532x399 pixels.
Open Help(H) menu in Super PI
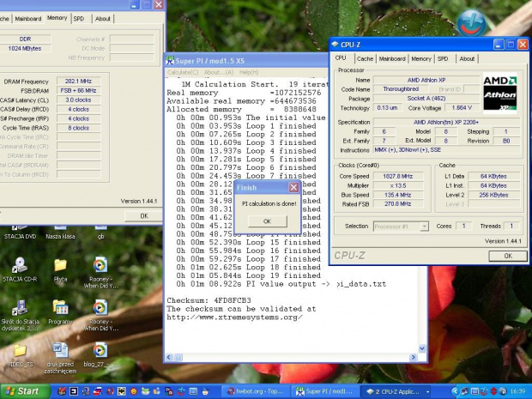point(249,72)
